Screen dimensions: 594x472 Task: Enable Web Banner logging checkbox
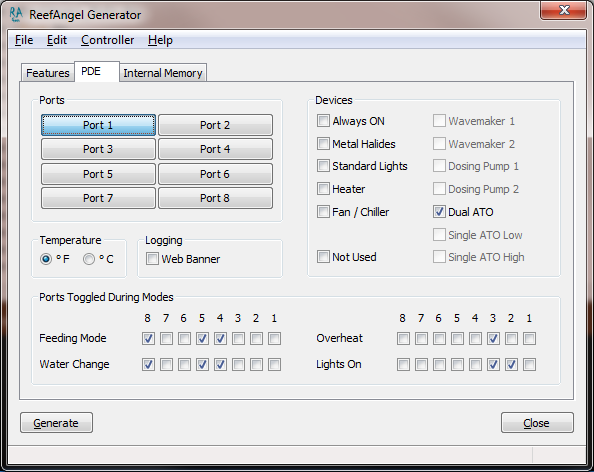[152, 259]
